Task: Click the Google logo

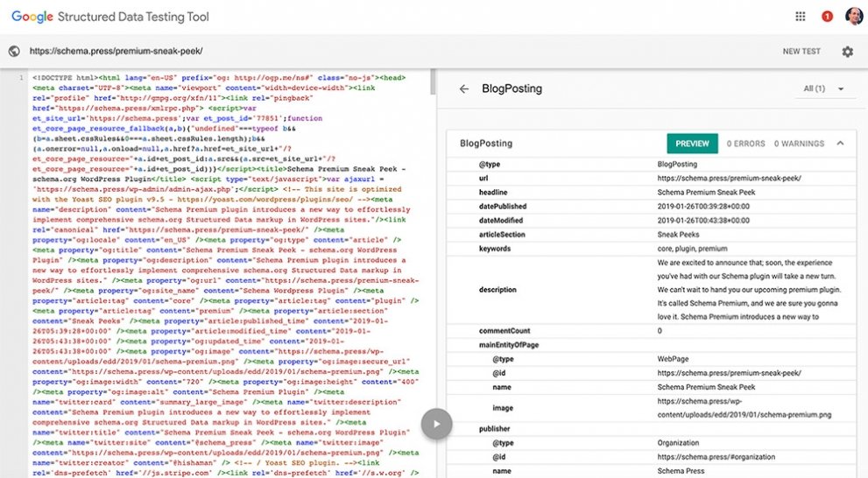Action: (x=32, y=17)
